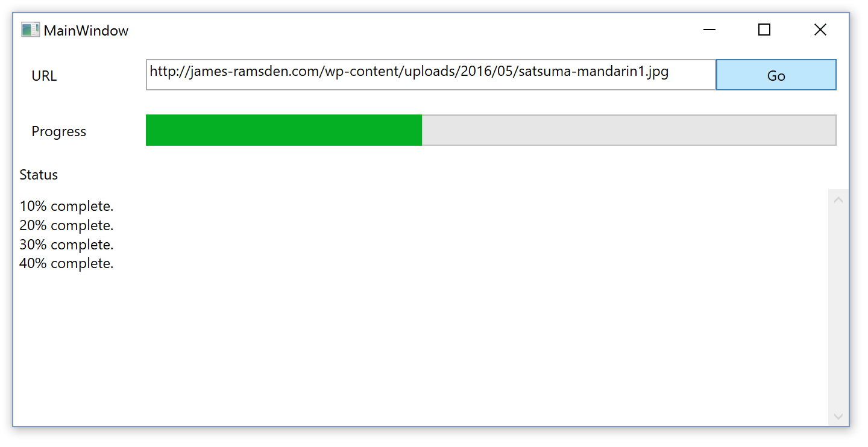This screenshot has height=447, width=868.
Task: Close the MainWindow window
Action: click(x=820, y=30)
